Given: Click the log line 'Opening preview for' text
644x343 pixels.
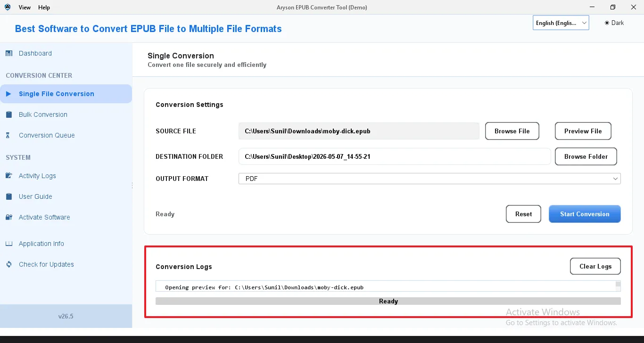Looking at the screenshot, I should (264, 287).
